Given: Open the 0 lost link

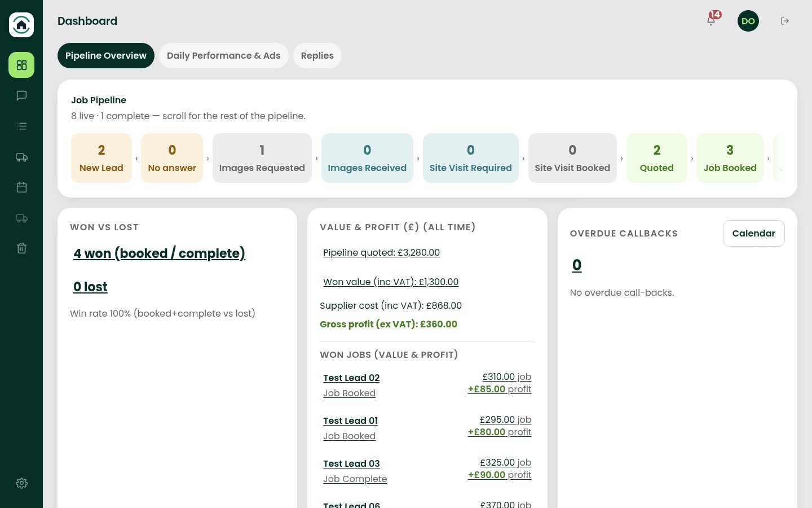Looking at the screenshot, I should [x=90, y=287].
